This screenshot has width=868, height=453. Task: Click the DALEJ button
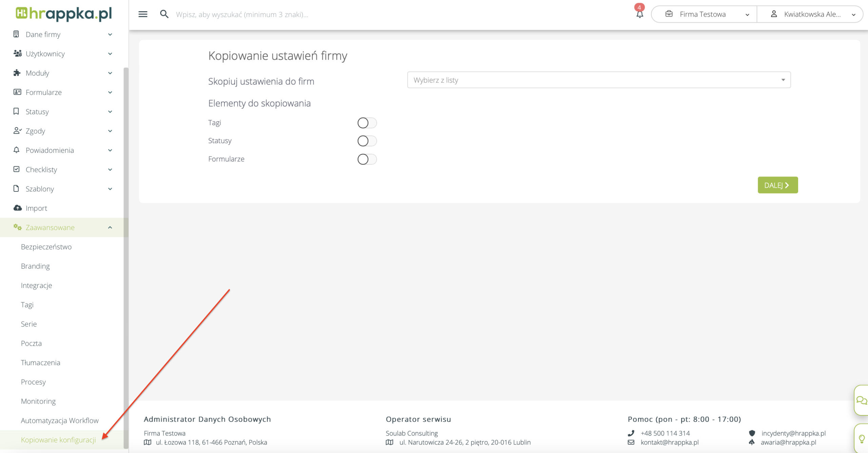coord(777,185)
